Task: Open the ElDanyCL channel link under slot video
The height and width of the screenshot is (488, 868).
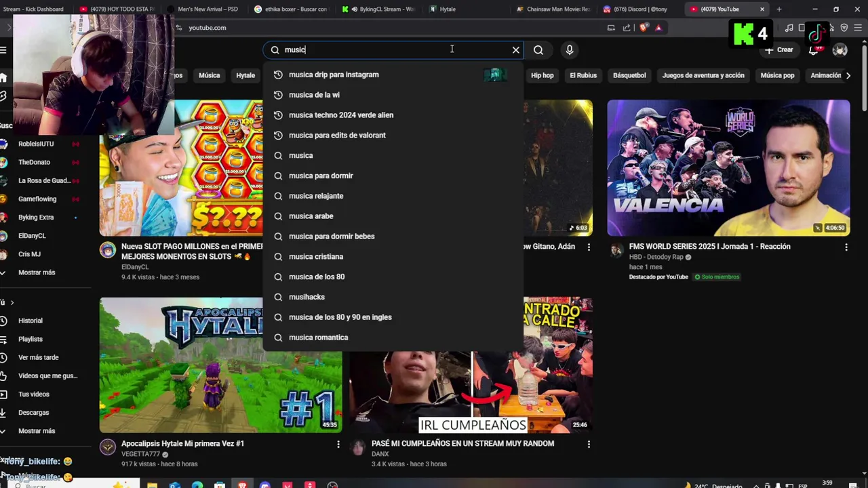Action: [135, 267]
